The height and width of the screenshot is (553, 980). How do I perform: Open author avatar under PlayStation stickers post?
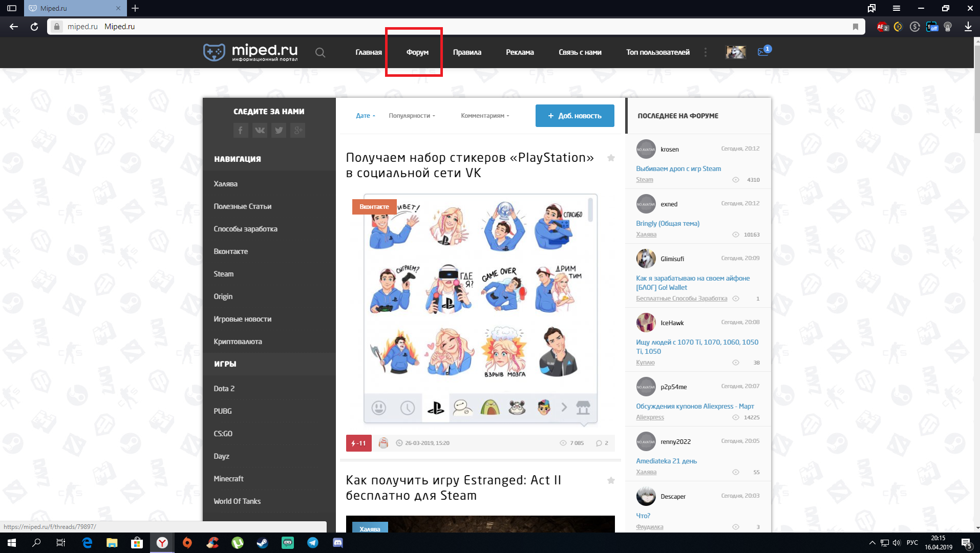click(x=383, y=443)
